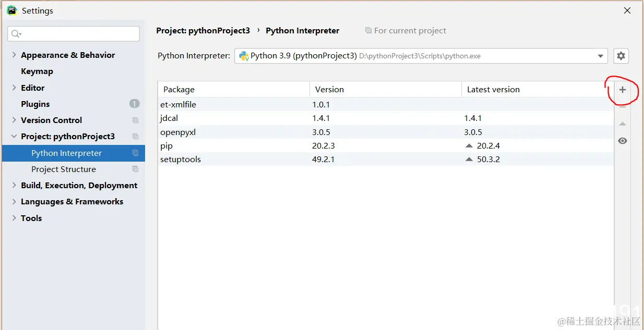
Task: Expand the Version Control section
Action: (14, 120)
